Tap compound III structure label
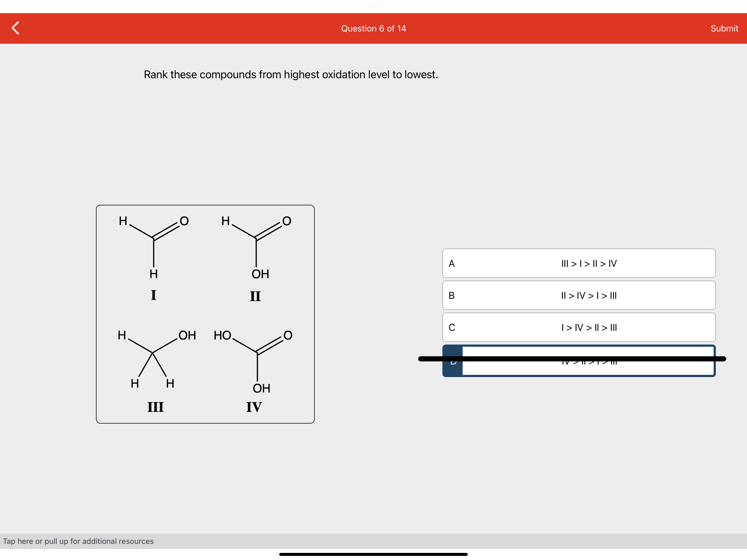Viewport: 747px width, 560px height. [155, 407]
